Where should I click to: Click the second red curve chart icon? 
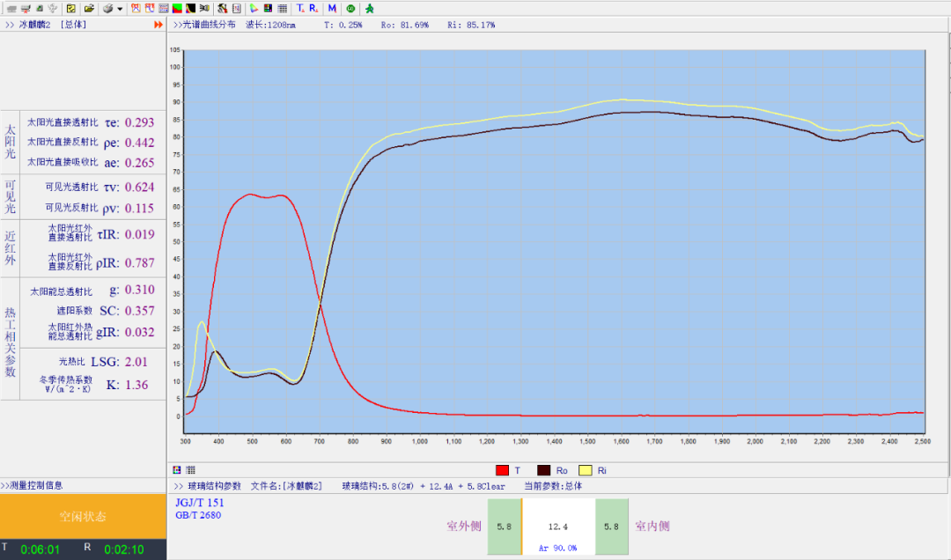pos(149,9)
